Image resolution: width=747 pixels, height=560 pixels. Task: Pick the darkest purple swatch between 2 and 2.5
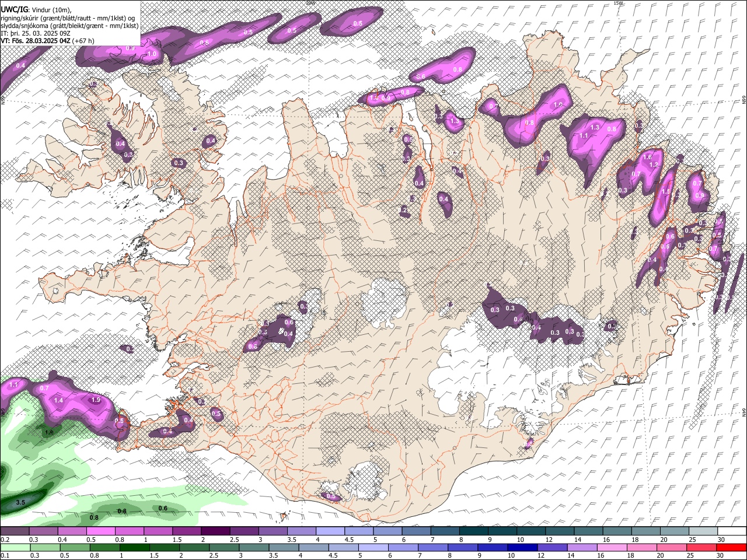click(215, 531)
